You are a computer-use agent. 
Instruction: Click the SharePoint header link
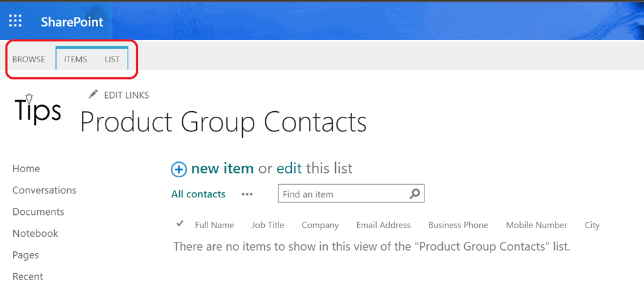point(72,22)
